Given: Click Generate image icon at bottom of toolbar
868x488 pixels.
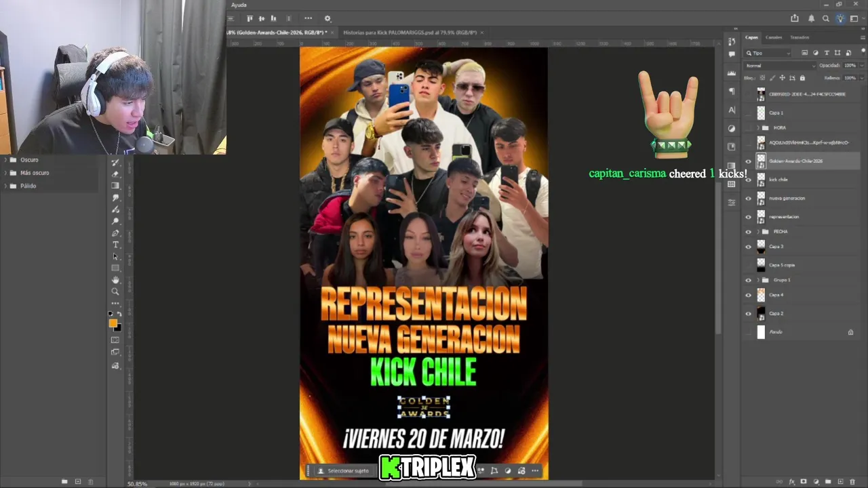Looking at the screenshot, I should [115, 365].
